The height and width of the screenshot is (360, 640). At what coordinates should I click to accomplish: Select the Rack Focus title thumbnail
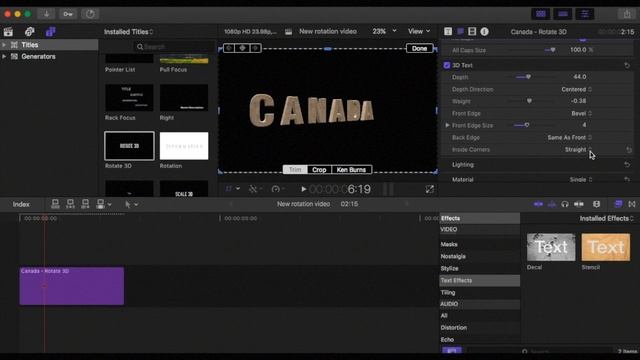[x=129, y=98]
